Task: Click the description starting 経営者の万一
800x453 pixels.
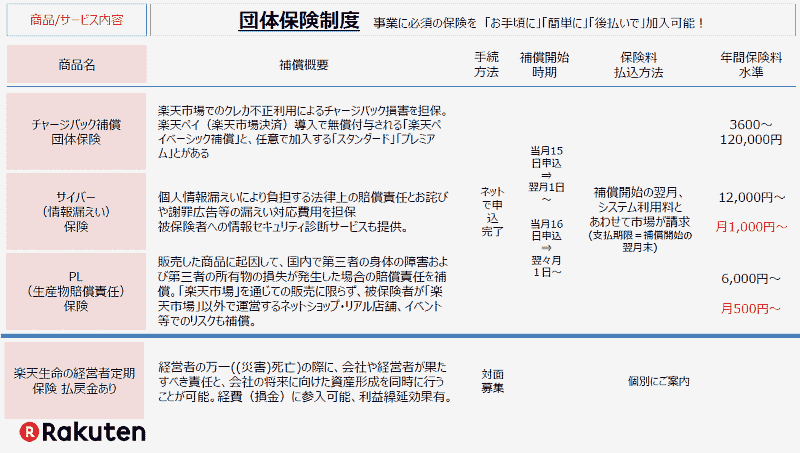Action: tap(305, 382)
